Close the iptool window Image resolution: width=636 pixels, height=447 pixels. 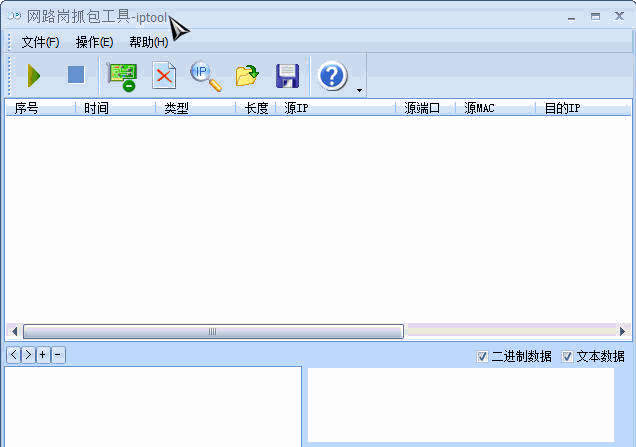click(619, 16)
